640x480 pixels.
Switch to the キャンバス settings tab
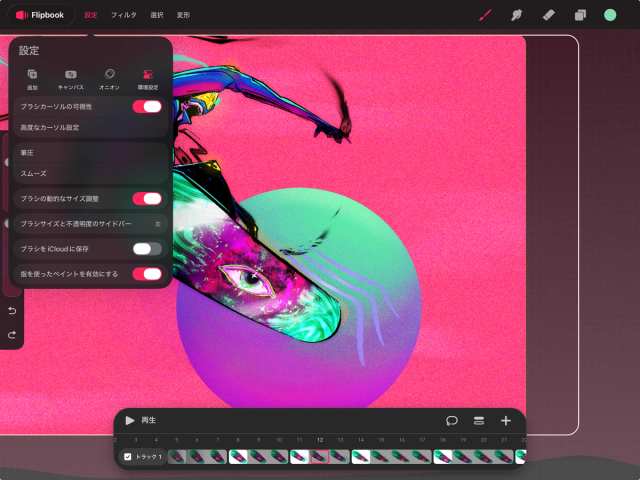click(71, 79)
